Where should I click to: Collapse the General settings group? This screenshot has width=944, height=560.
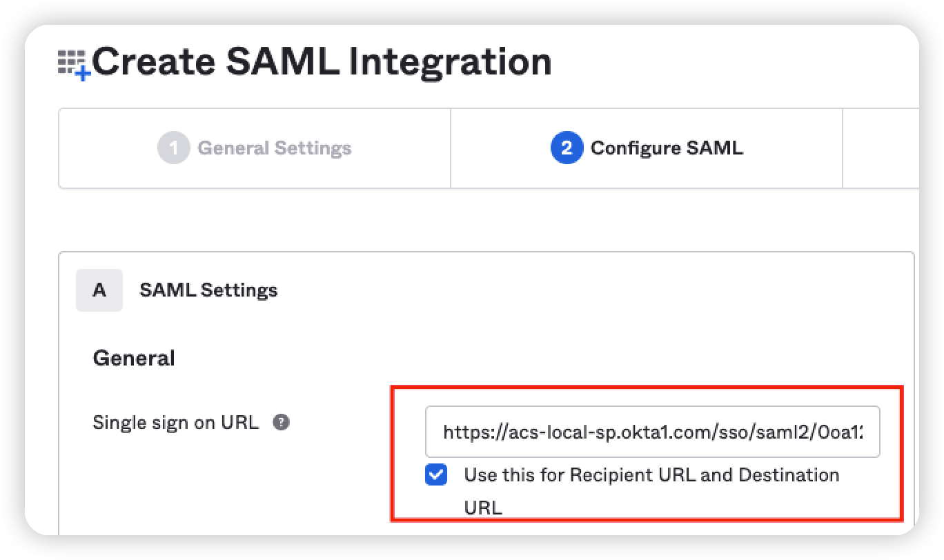(133, 357)
